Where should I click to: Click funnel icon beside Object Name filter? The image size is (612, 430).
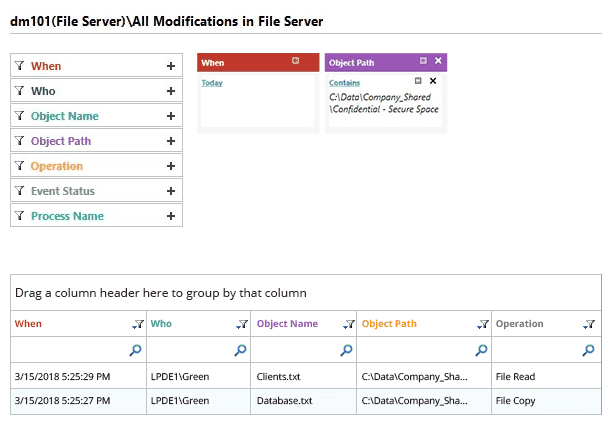pyautogui.click(x=19, y=115)
